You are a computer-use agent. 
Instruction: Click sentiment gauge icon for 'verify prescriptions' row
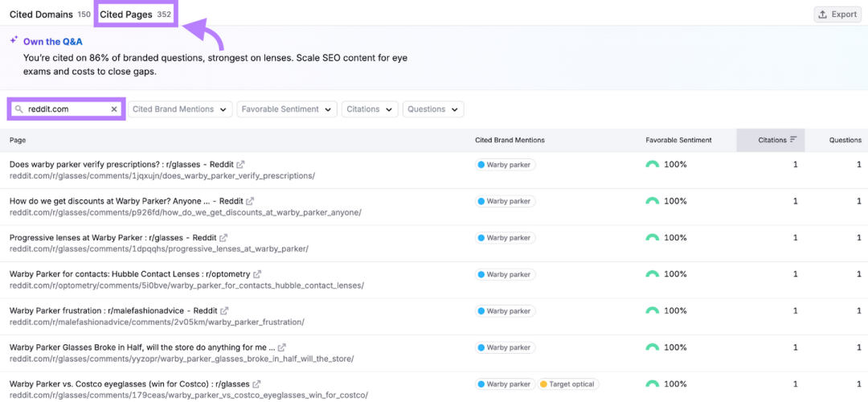[653, 165]
